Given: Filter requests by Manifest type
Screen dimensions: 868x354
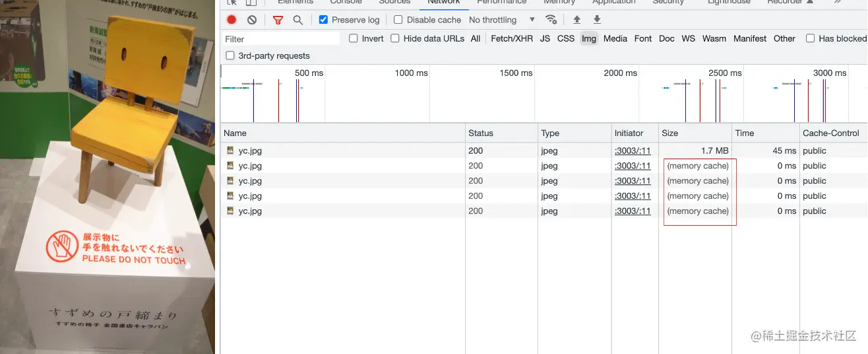Looking at the screenshot, I should [750, 38].
